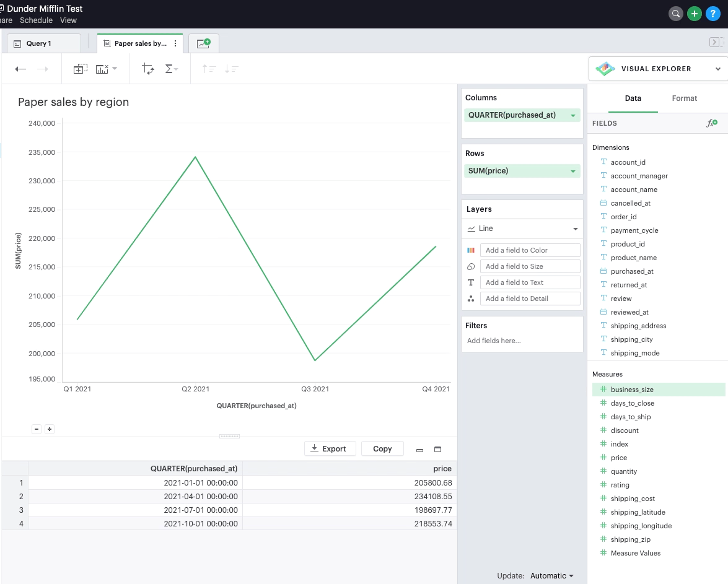Switch to the Format tab
This screenshot has height=584, width=728.
pyautogui.click(x=684, y=98)
